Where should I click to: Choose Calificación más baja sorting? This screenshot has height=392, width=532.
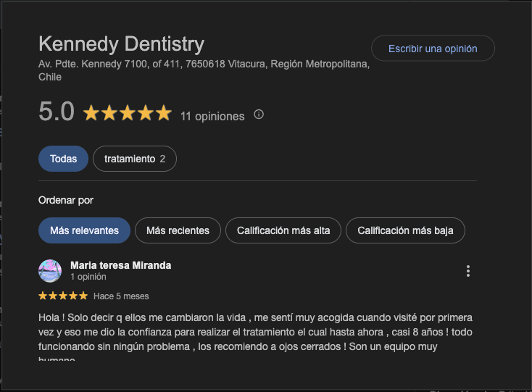tap(405, 230)
